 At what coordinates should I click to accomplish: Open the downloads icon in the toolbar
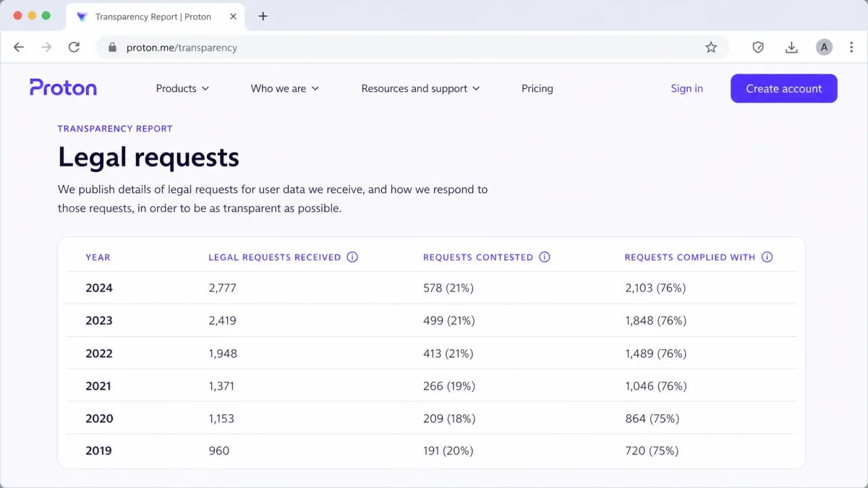pyautogui.click(x=791, y=47)
